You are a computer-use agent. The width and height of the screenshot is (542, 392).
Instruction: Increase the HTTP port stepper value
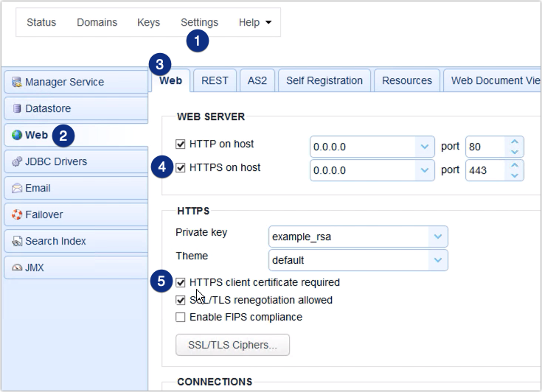[x=515, y=141]
